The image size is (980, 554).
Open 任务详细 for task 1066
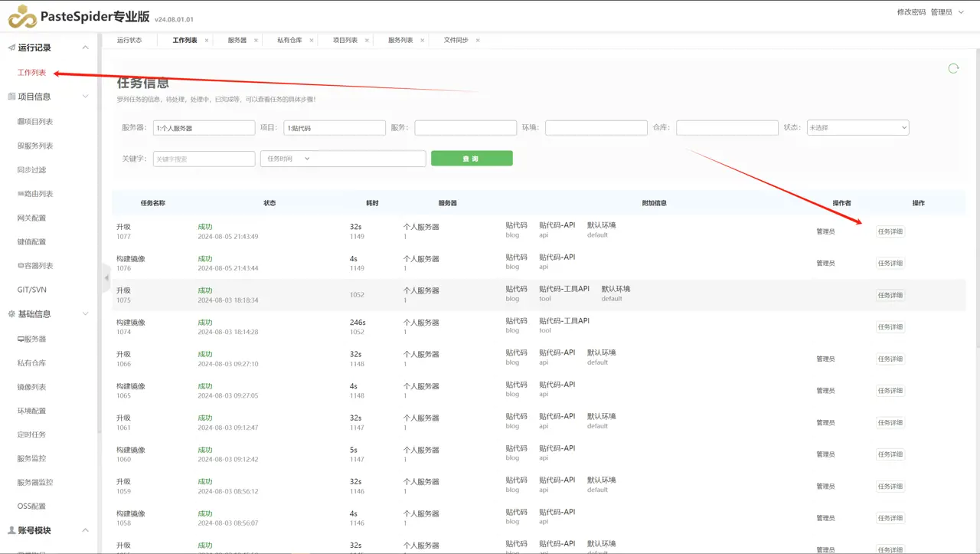tap(890, 359)
